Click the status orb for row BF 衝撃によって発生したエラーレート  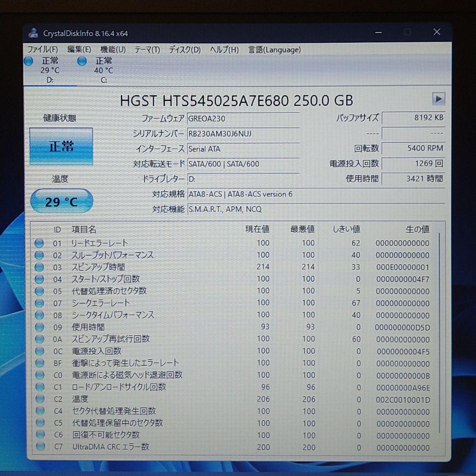click(x=40, y=363)
